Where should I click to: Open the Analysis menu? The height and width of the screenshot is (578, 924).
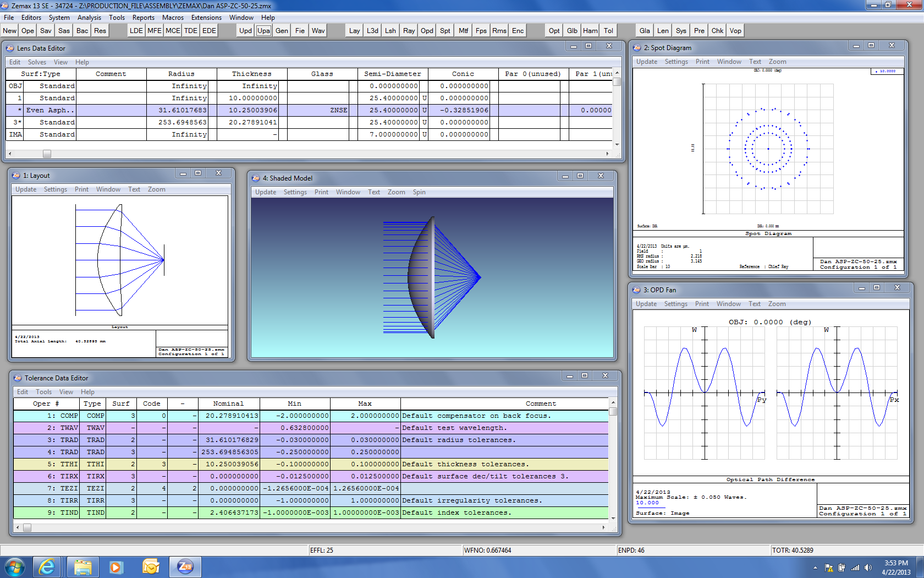coord(89,18)
